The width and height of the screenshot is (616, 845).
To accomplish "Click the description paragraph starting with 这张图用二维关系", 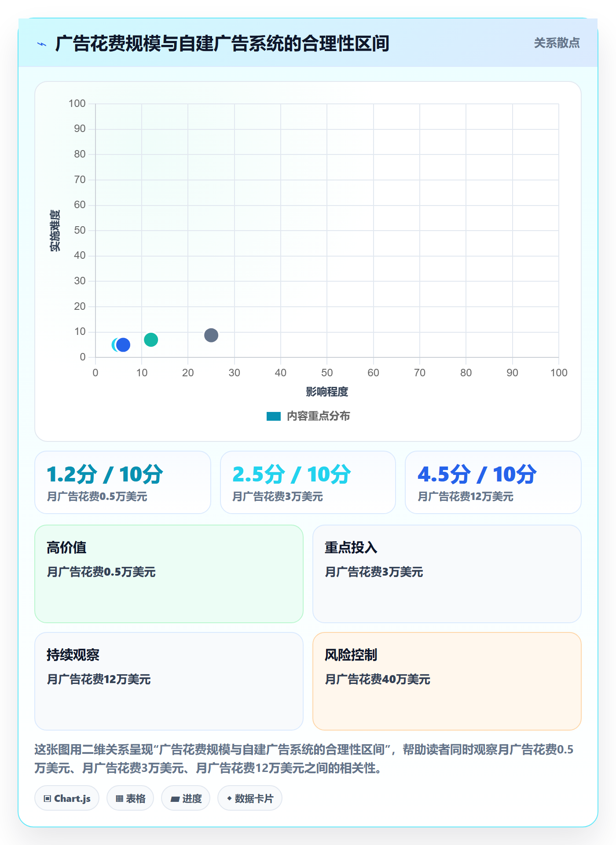I will pyautogui.click(x=304, y=759).
